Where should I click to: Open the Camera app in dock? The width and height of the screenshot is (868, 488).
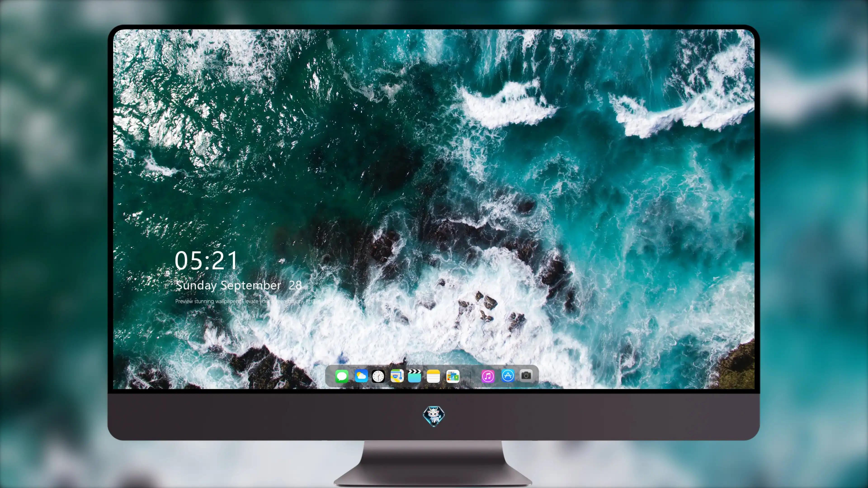pos(526,375)
